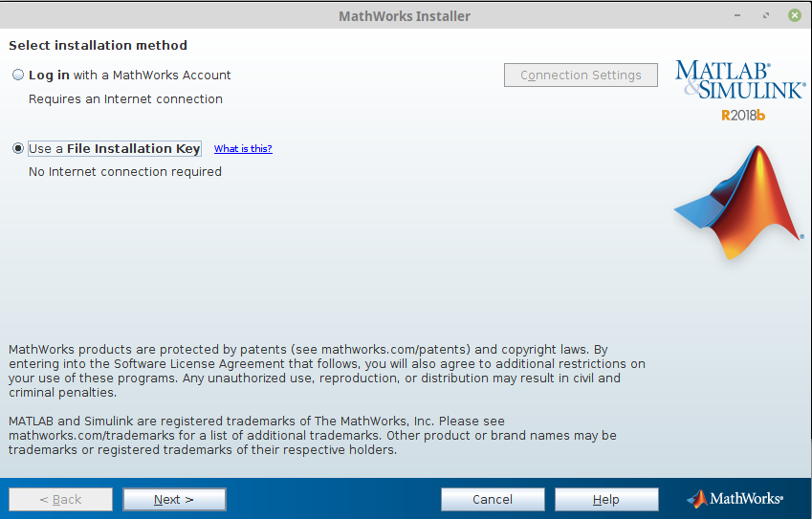This screenshot has width=812, height=519.
Task: Minimize the MathWorks Installer window
Action: coord(737,16)
